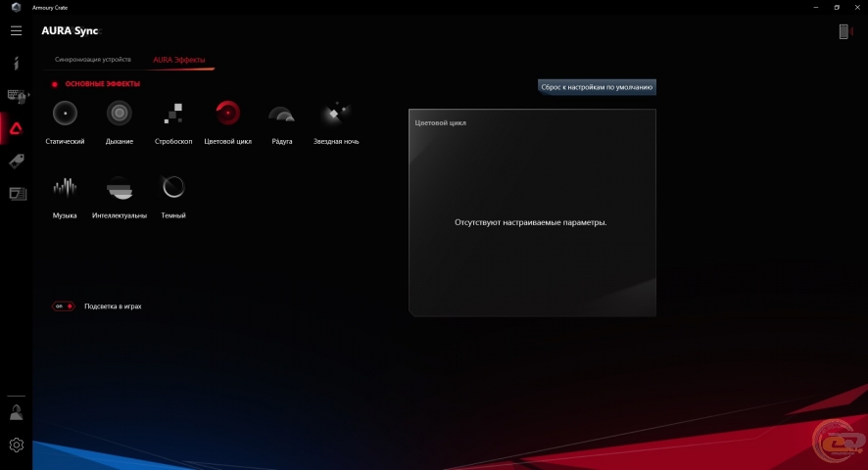Toggle the Подсветка в играх switch
Image resolution: width=868 pixels, height=470 pixels.
(x=63, y=306)
